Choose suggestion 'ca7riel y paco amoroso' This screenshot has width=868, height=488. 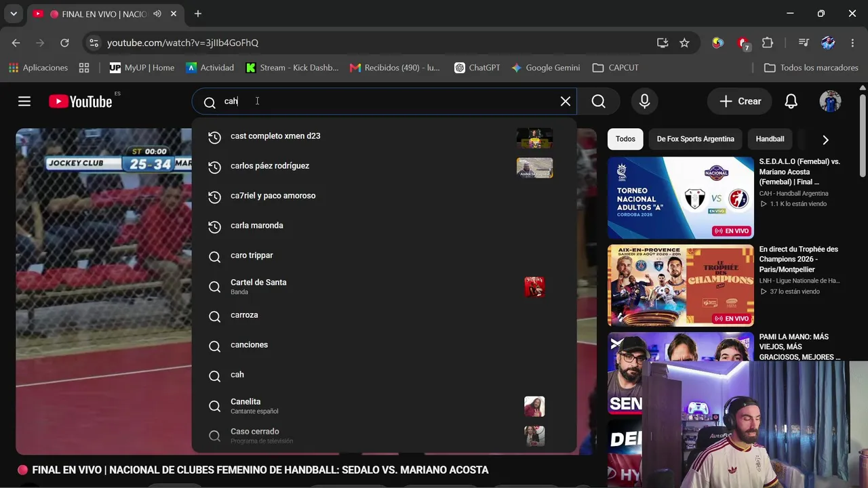pos(384,196)
